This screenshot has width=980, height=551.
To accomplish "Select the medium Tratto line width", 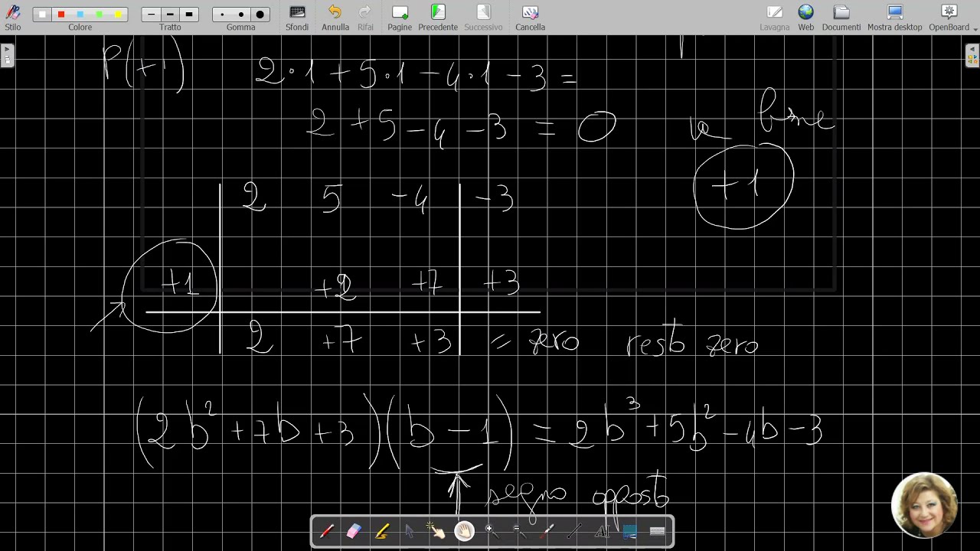I will (170, 15).
